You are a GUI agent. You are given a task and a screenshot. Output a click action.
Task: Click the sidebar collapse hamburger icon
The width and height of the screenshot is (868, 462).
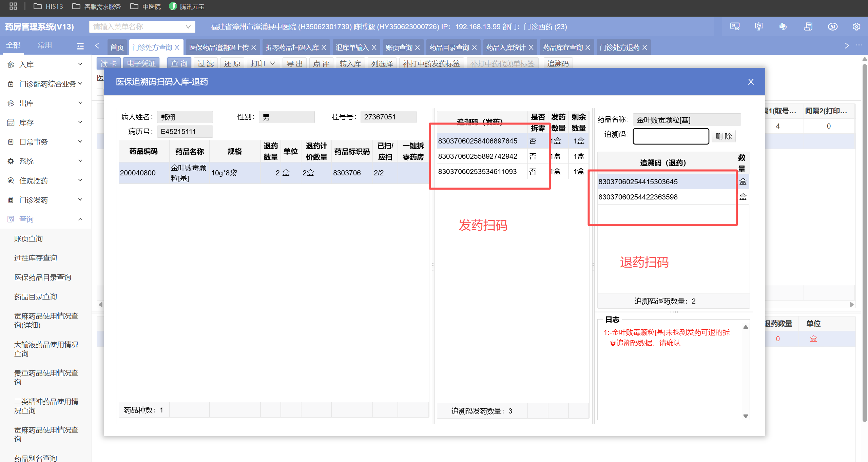coord(80,46)
